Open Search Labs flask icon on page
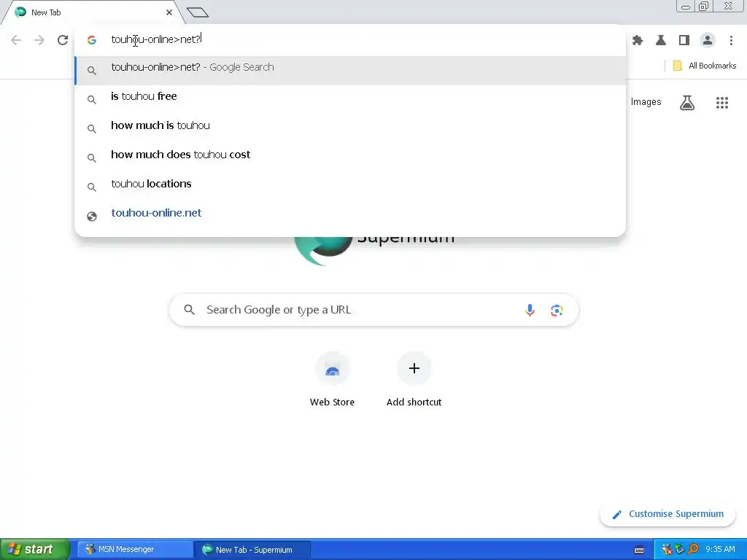747x560 pixels. pos(686,102)
